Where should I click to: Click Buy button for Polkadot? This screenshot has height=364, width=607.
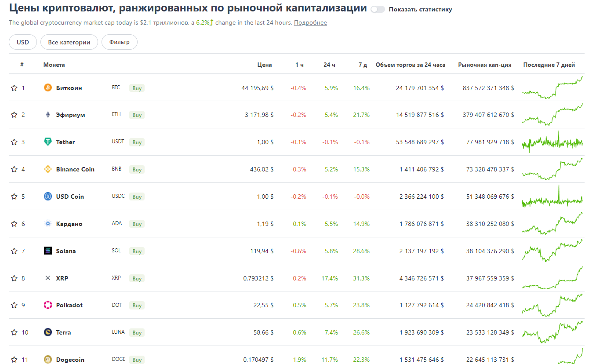(x=137, y=305)
